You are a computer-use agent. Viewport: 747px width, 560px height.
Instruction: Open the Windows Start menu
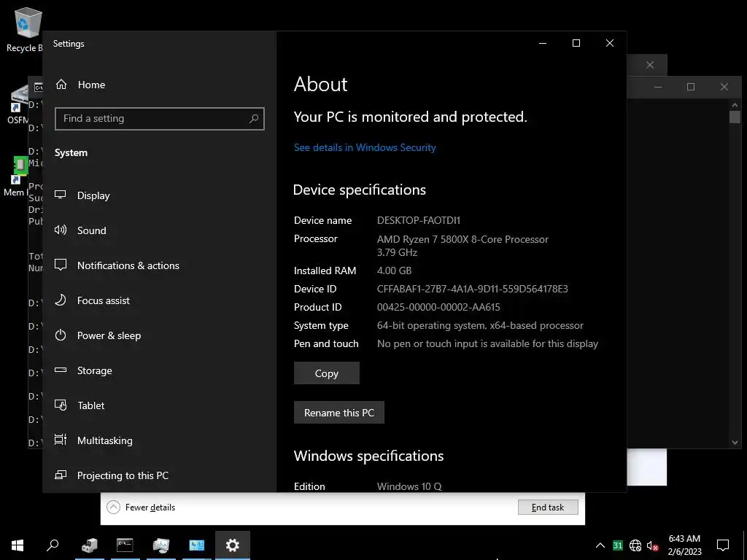pos(18,545)
